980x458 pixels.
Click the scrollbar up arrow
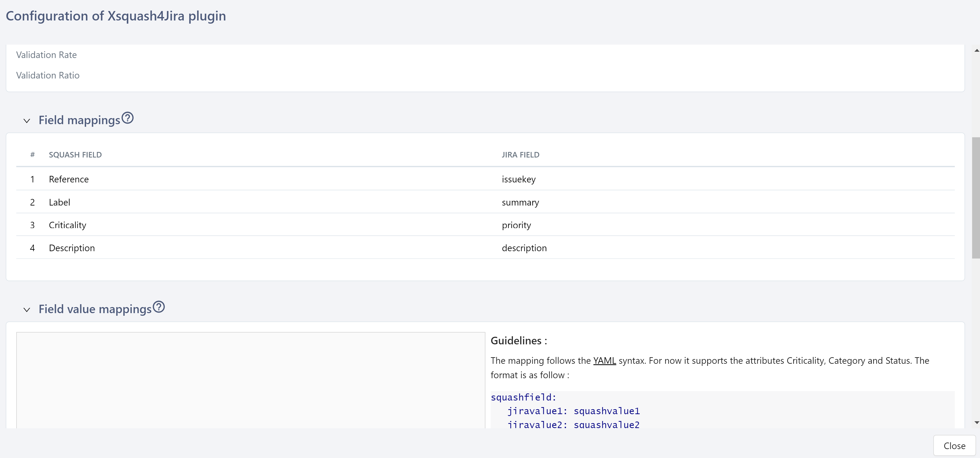(976, 50)
